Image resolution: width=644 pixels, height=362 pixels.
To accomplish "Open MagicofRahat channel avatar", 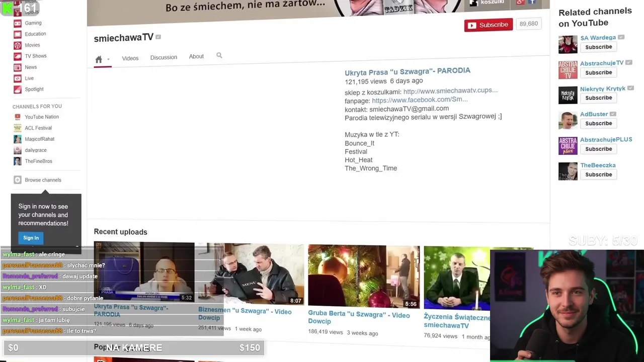I will click(x=18, y=139).
